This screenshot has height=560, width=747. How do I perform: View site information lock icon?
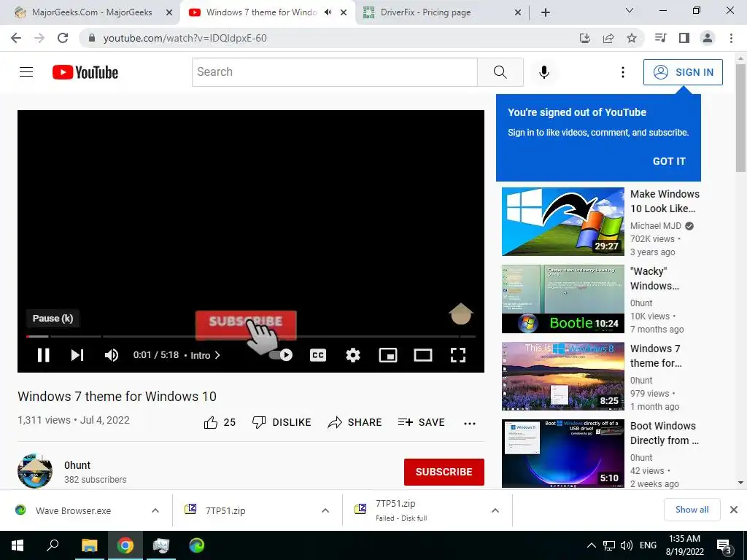pyautogui.click(x=92, y=38)
